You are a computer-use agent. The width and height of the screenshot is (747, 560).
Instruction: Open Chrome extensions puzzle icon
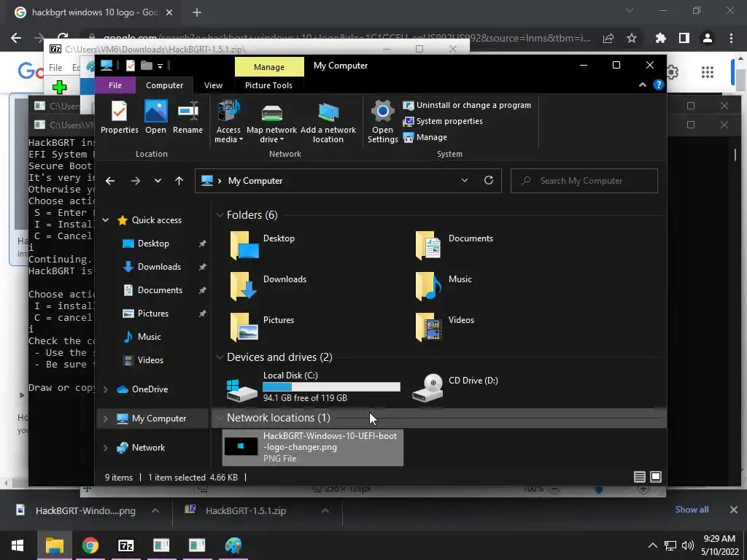(x=660, y=38)
